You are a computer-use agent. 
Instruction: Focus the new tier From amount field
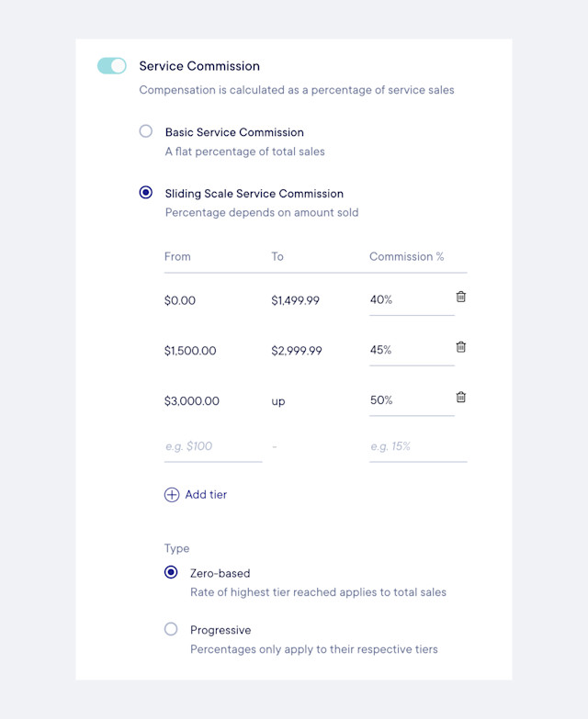213,447
